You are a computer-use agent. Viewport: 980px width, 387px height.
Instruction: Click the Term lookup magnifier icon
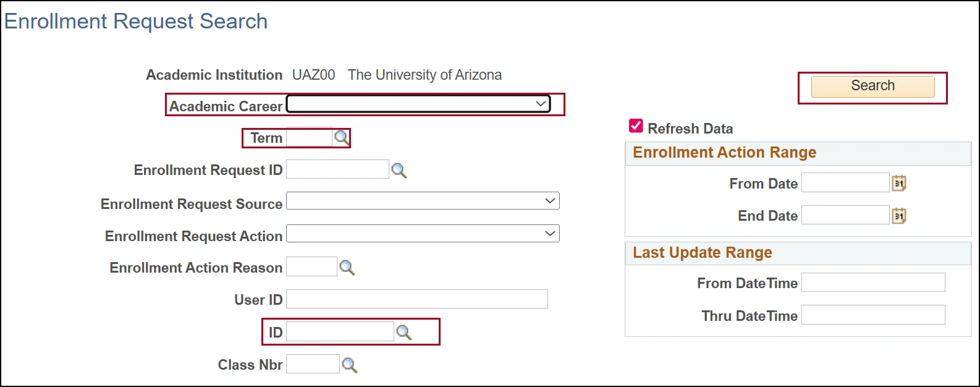(x=341, y=138)
